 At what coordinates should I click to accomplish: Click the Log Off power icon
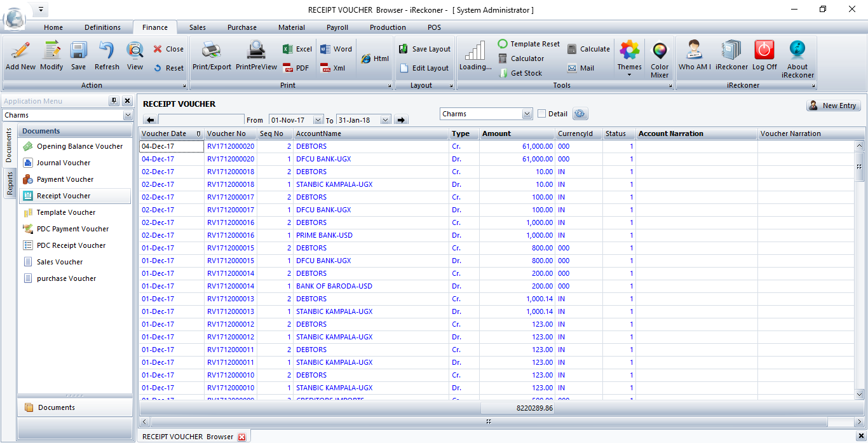(x=764, y=51)
